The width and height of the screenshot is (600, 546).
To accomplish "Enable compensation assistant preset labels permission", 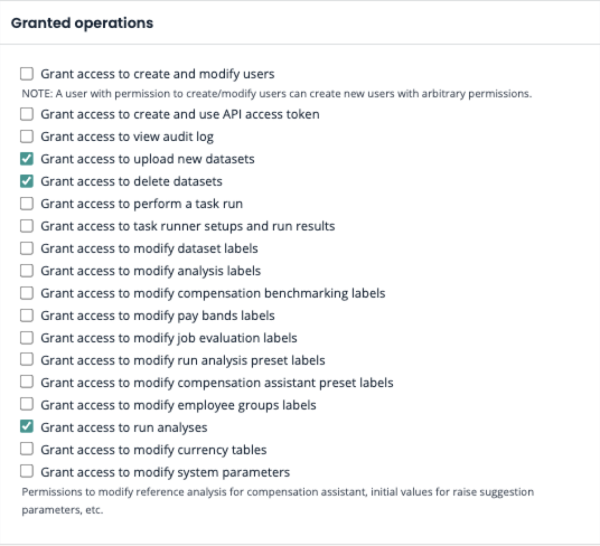I will pyautogui.click(x=27, y=383).
